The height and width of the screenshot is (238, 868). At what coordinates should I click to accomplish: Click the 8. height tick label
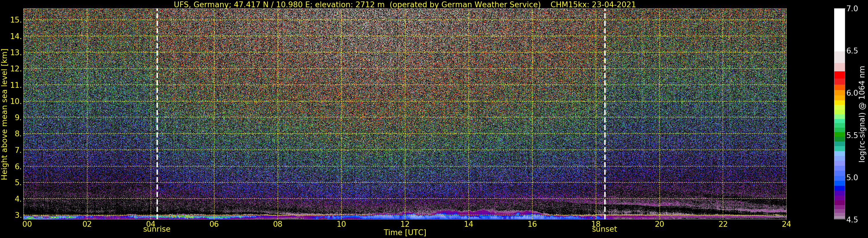(x=18, y=134)
